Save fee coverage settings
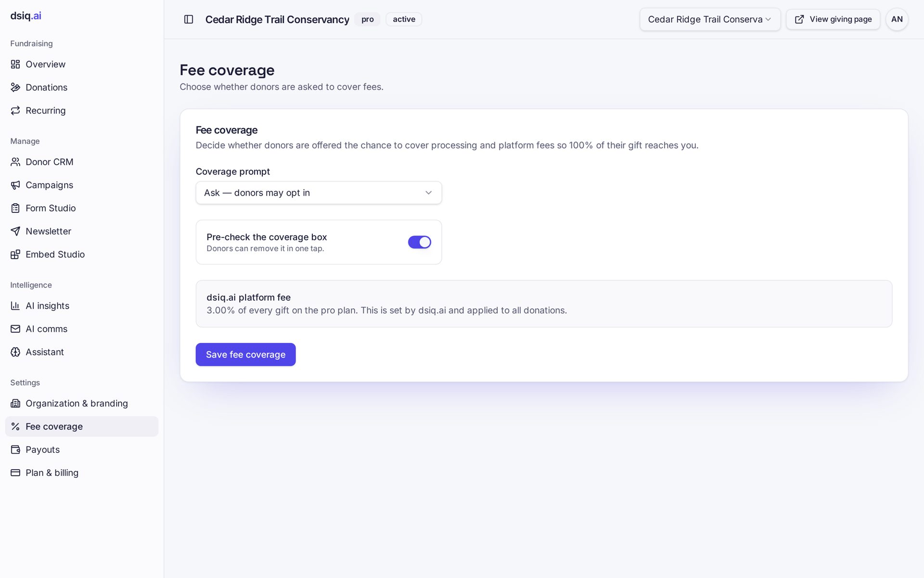 tap(245, 355)
